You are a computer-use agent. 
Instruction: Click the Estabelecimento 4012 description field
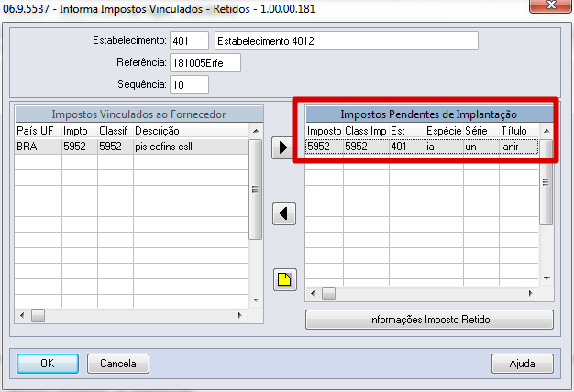coord(347,40)
